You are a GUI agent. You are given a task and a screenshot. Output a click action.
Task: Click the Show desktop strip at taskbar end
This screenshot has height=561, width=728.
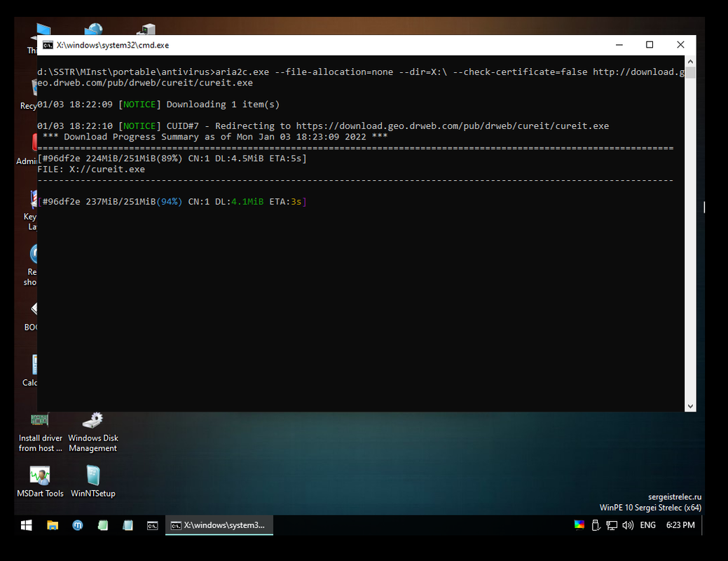tap(702, 525)
